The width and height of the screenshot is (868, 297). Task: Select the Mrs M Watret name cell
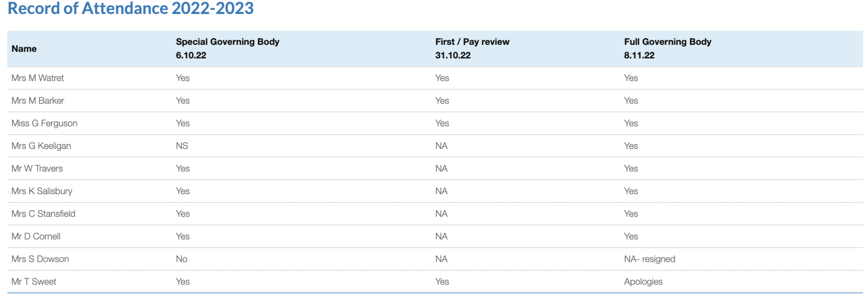point(38,78)
